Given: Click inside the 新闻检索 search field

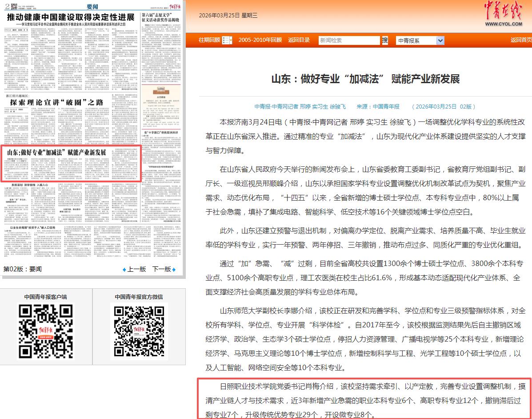Looking at the screenshot, I should (x=349, y=40).
